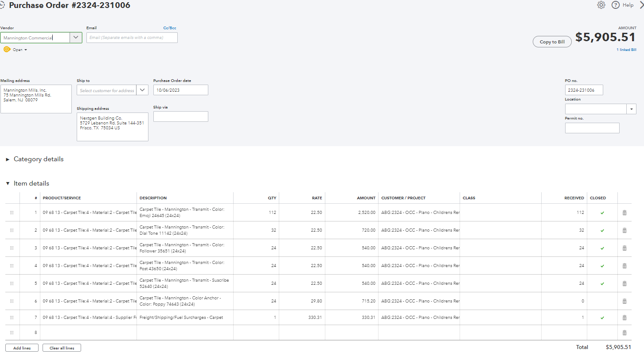
Task: Delete the Follower carpet tile line via trash icon
Action: 624,248
